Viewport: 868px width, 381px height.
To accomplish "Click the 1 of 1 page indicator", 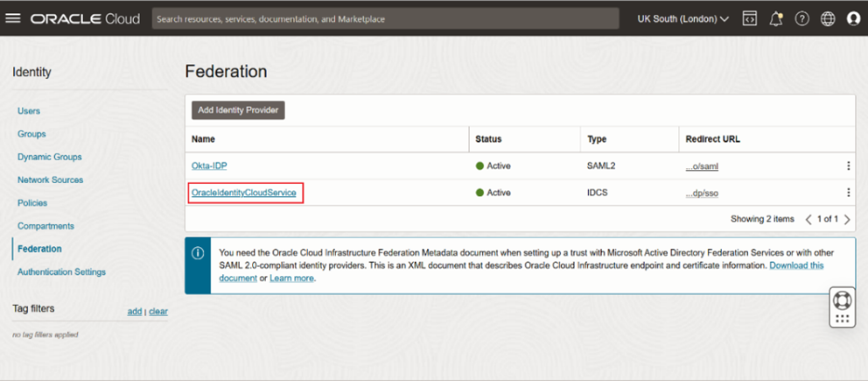I will [x=828, y=219].
